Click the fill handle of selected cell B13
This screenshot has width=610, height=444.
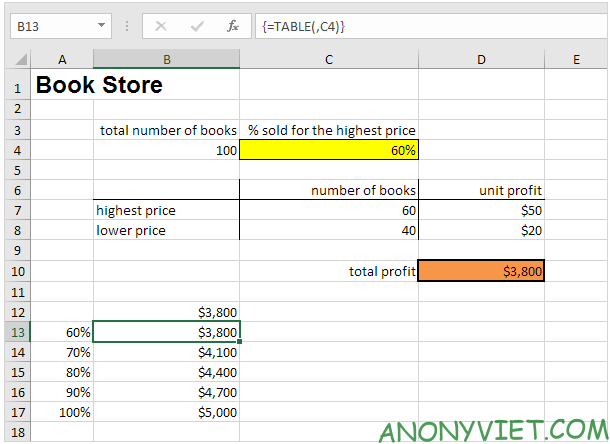pyautogui.click(x=240, y=342)
